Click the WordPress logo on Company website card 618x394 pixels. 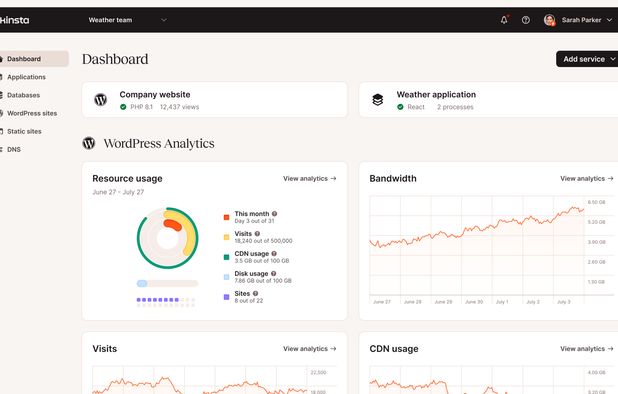[101, 100]
